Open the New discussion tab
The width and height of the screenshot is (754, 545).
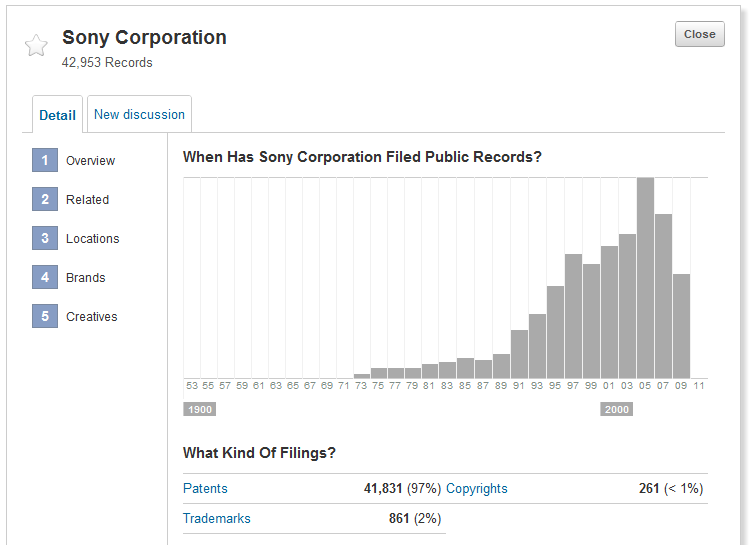pos(139,114)
